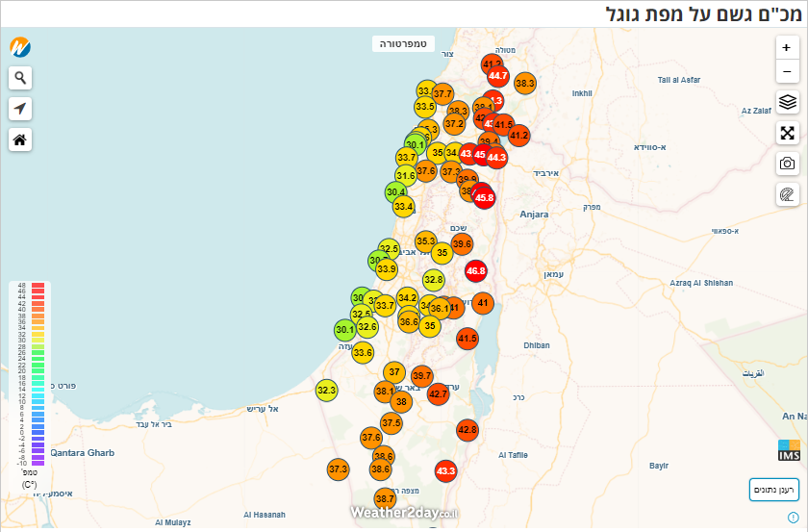
Task: Select the 42.7 station marker
Action: pos(438,394)
